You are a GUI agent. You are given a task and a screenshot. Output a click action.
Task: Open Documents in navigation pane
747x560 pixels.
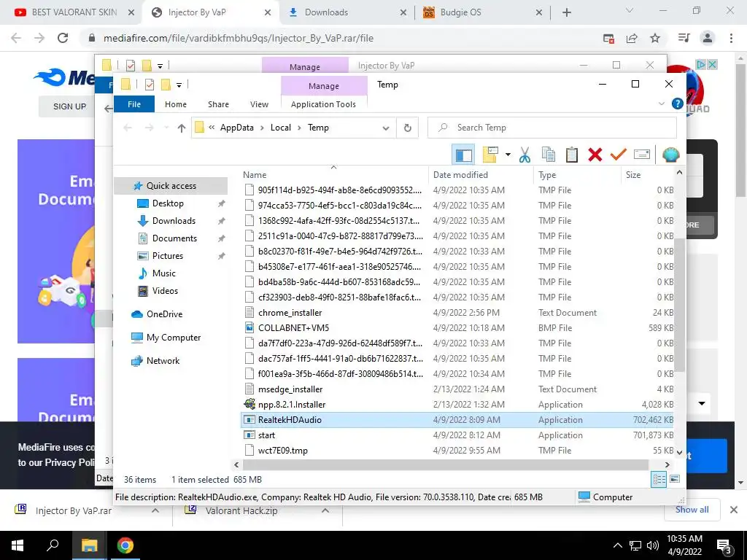174,238
